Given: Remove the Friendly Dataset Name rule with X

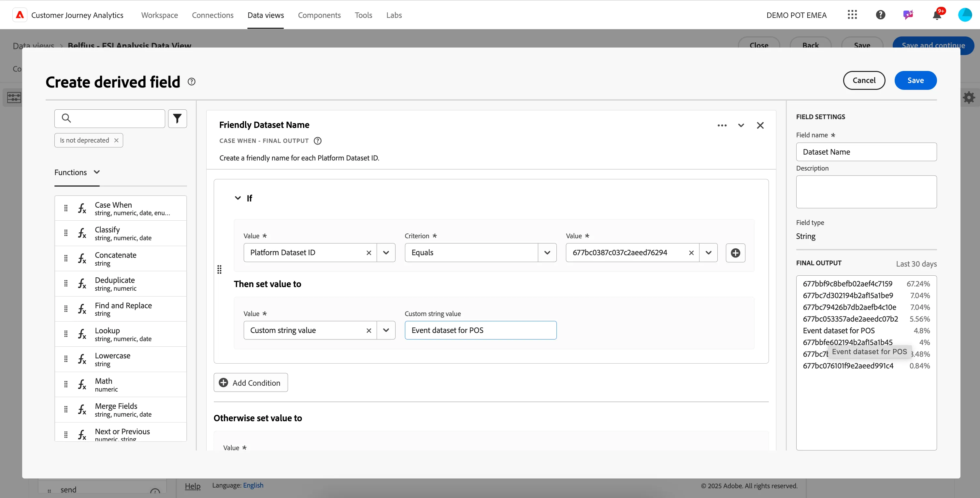Looking at the screenshot, I should click(x=760, y=125).
